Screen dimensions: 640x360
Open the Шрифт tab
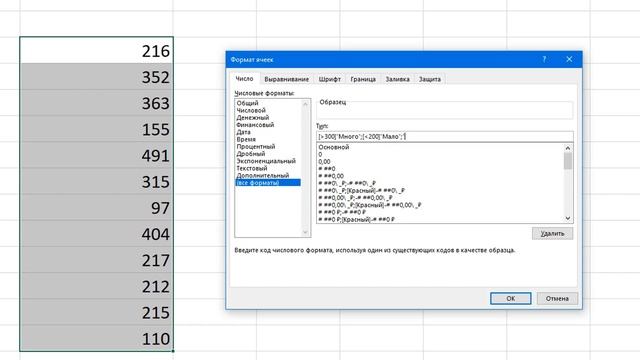(329, 79)
